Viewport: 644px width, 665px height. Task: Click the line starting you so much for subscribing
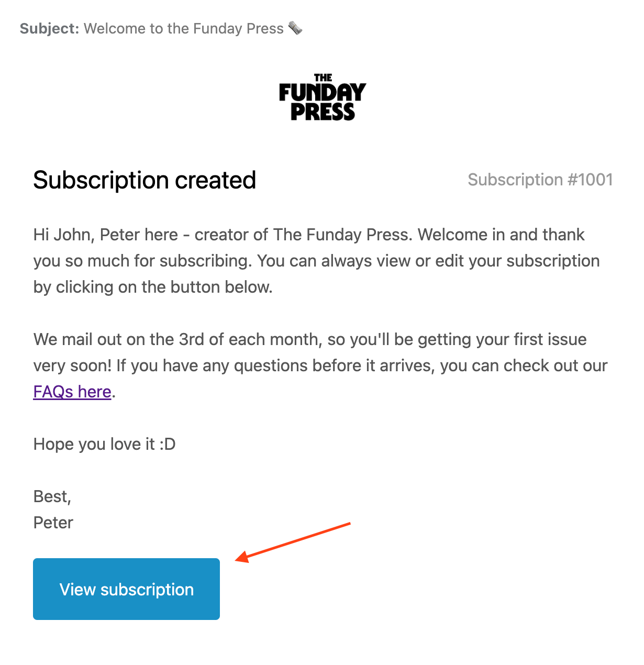point(317,261)
